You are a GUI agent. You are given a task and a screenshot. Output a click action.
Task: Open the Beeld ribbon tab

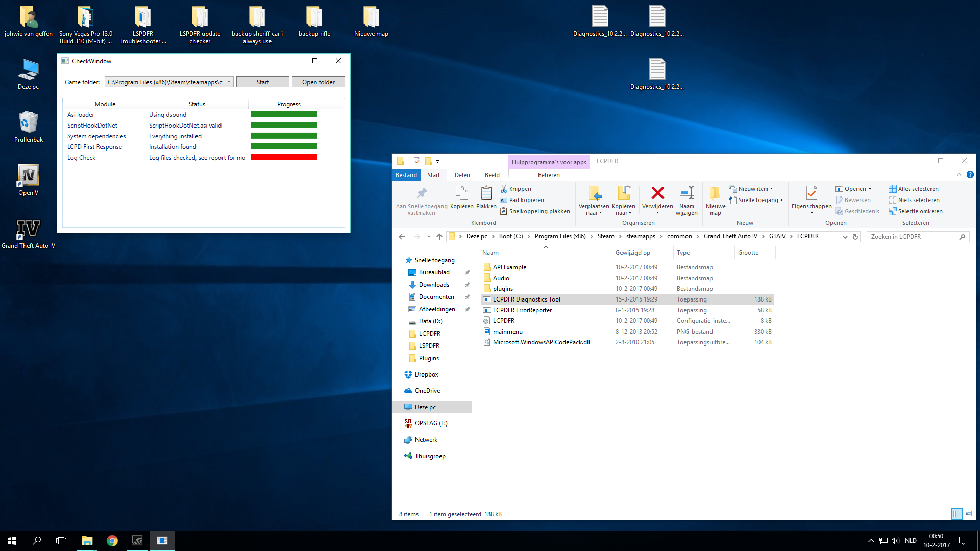492,175
